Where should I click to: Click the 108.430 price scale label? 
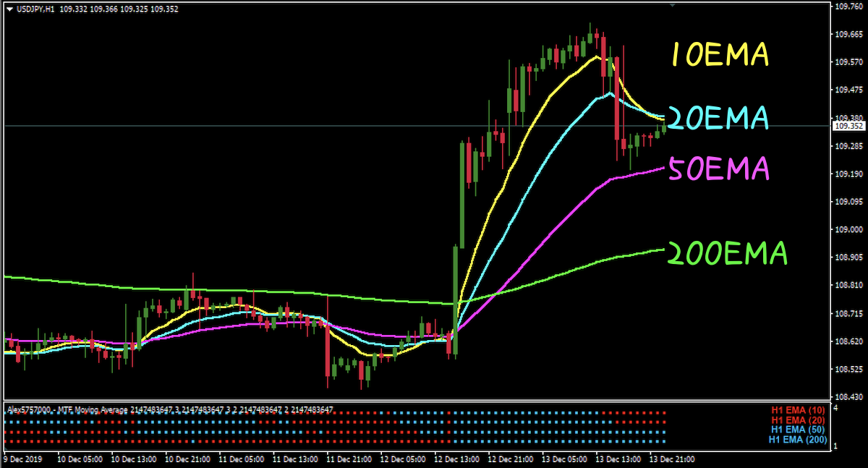[x=847, y=396]
